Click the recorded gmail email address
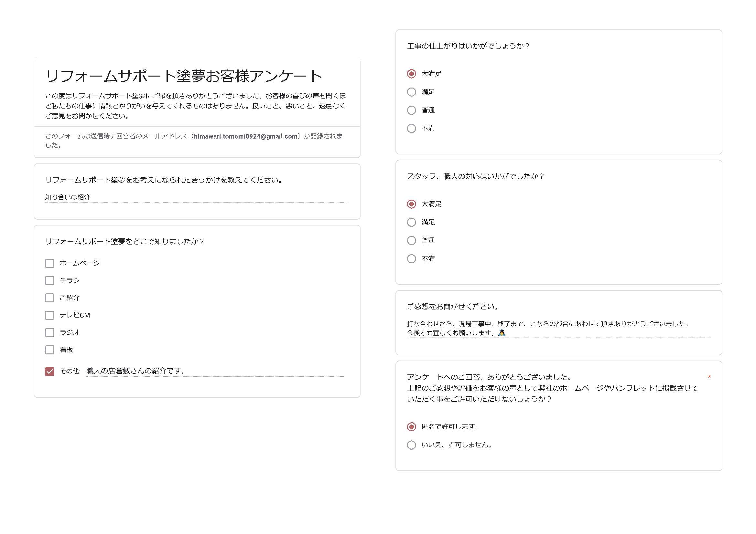The image size is (756, 534). [x=245, y=137]
